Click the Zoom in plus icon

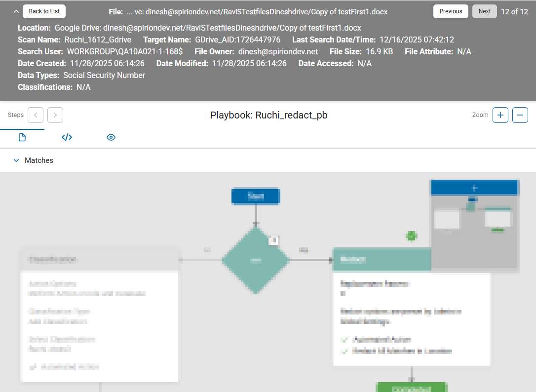[x=500, y=115]
